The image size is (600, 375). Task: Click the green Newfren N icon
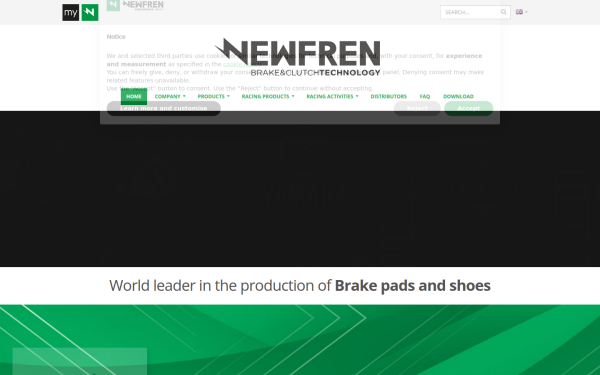pyautogui.click(x=90, y=13)
